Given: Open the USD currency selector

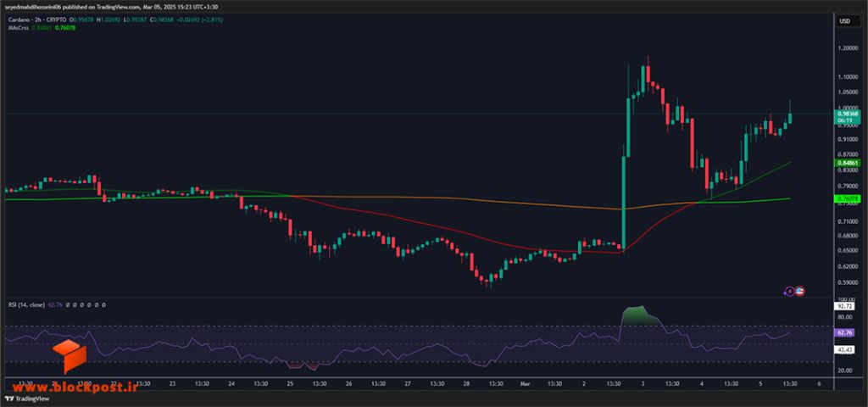Looking at the screenshot, I should pos(845,21).
